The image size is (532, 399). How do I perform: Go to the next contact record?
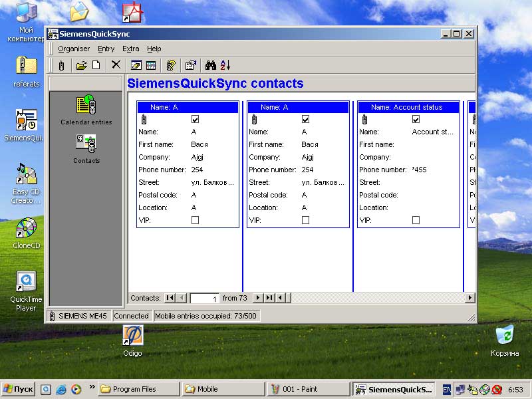pos(258,298)
